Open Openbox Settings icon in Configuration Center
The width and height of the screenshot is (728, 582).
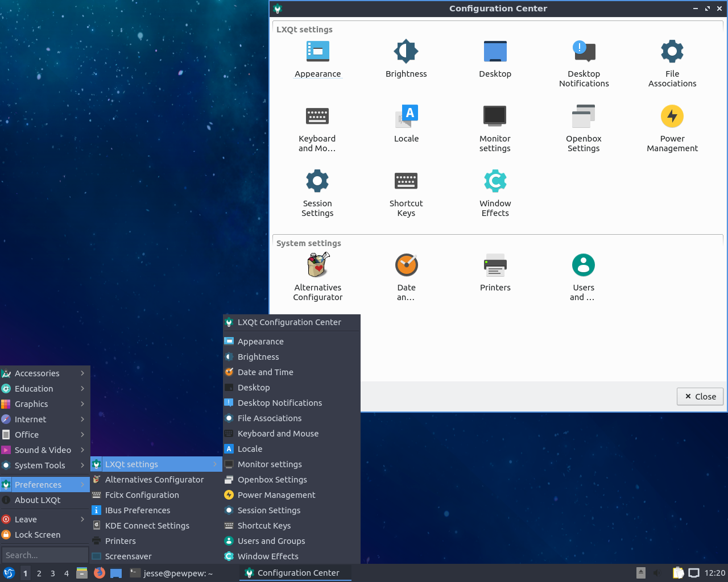(584, 116)
